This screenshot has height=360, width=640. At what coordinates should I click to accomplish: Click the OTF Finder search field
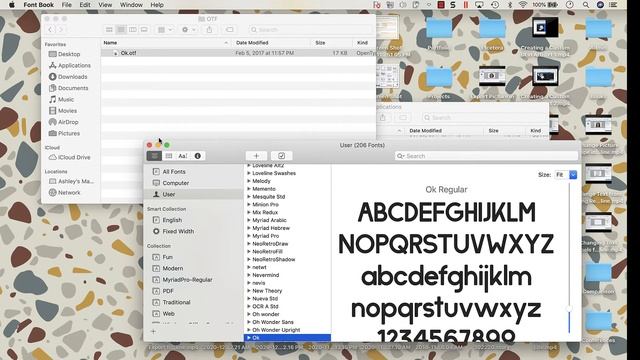tap(311, 29)
